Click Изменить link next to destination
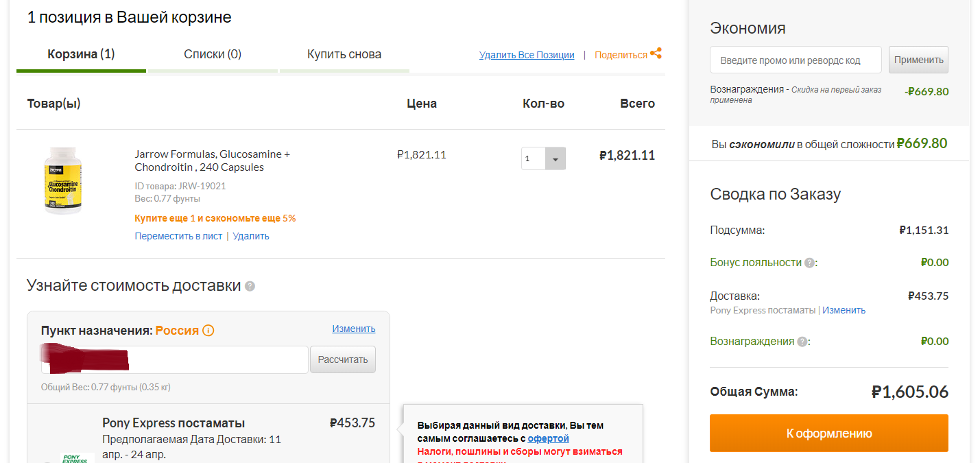980x463 pixels. (x=354, y=329)
